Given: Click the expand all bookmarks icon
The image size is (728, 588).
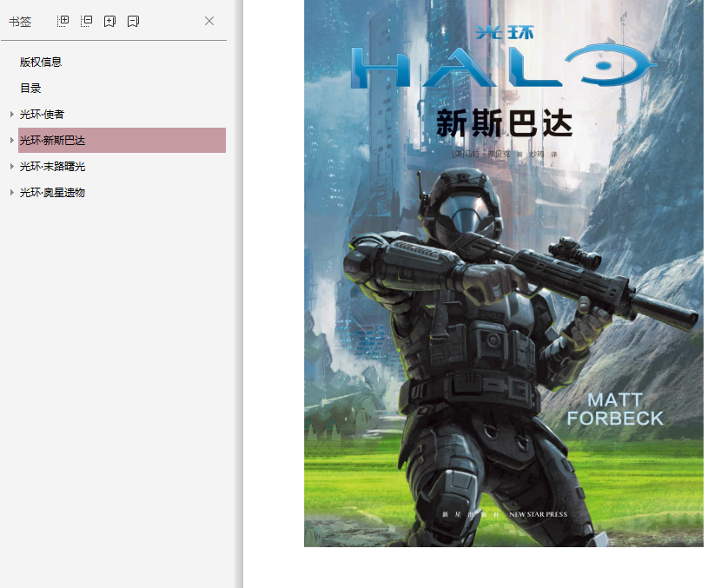Looking at the screenshot, I should click(x=63, y=22).
